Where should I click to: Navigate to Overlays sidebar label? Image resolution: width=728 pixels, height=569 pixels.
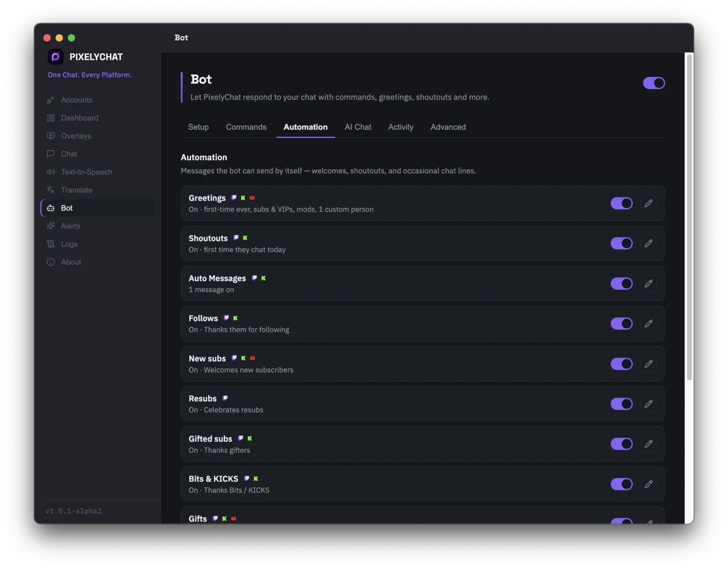point(76,136)
